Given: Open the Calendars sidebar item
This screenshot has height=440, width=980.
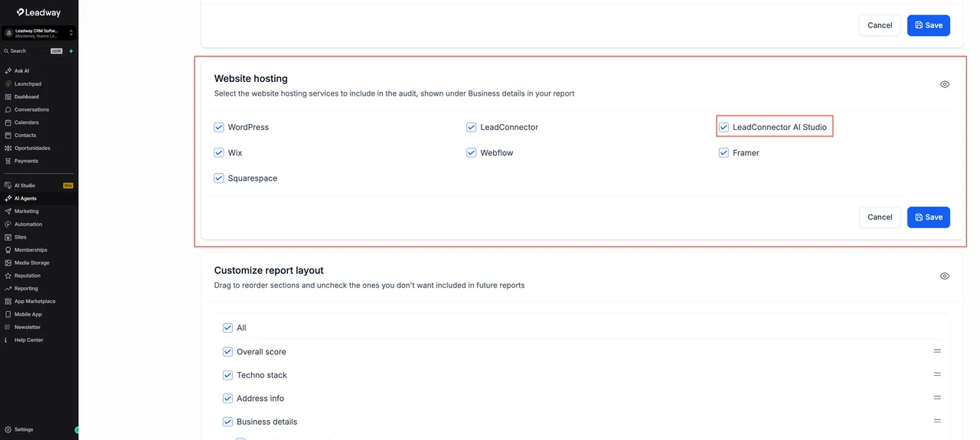Looking at the screenshot, I should 26,122.
